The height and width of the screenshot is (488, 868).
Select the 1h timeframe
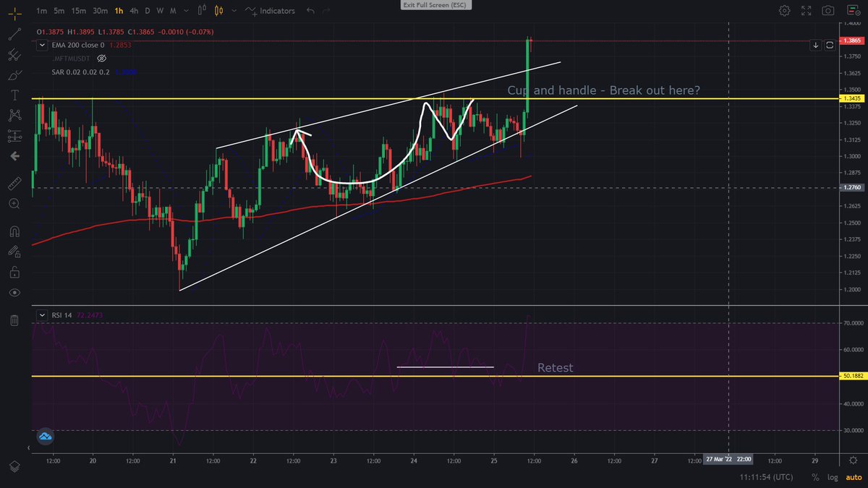tap(119, 11)
